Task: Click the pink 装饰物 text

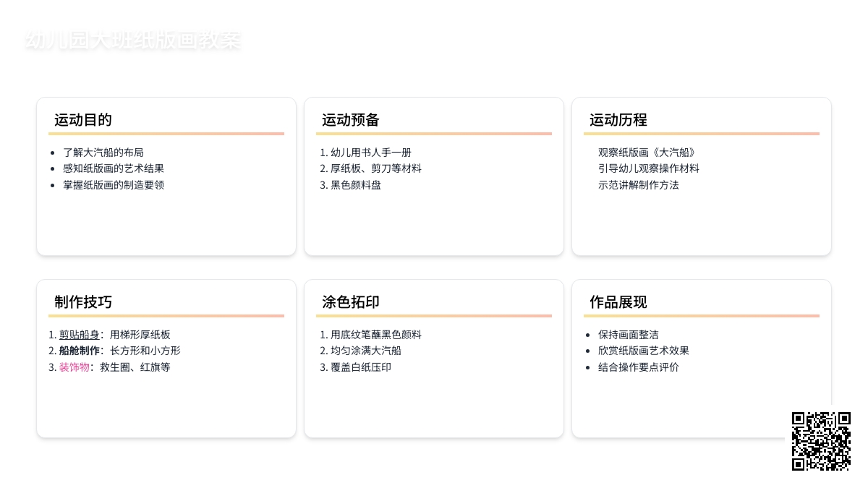Action: tap(75, 367)
